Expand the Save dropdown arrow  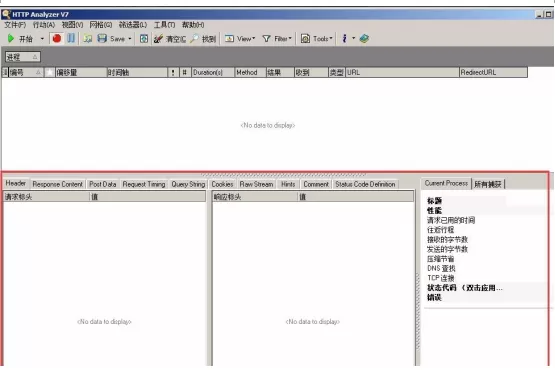[130, 39]
